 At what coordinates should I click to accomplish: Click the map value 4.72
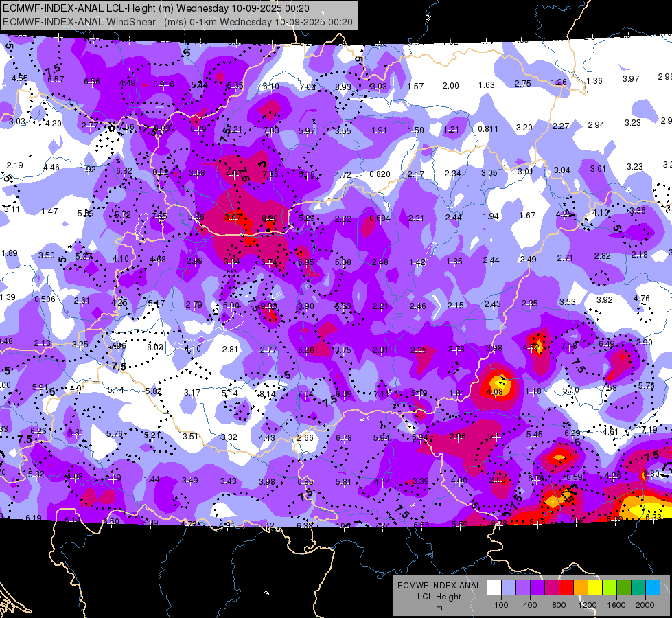pos(343,175)
